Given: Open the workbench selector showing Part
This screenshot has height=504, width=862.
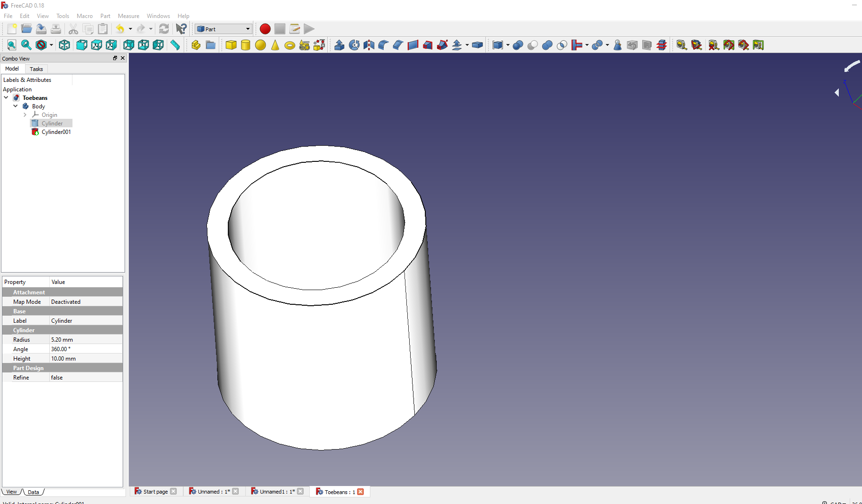Looking at the screenshot, I should tap(223, 29).
